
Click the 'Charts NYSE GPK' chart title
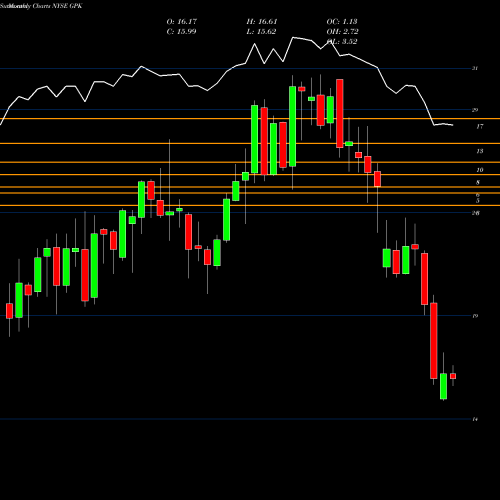[57, 6]
